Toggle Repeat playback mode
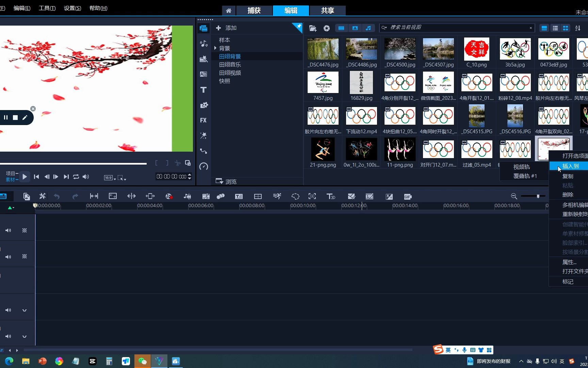Screen dimensions: 588x368 pyautogui.click(x=76, y=177)
